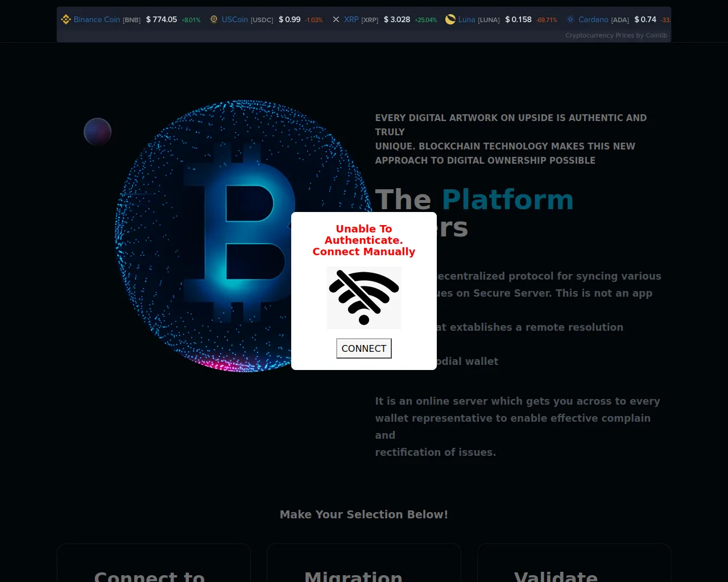The height and width of the screenshot is (582, 728).
Task: Open the USCoin ticker link
Action: [x=235, y=19]
